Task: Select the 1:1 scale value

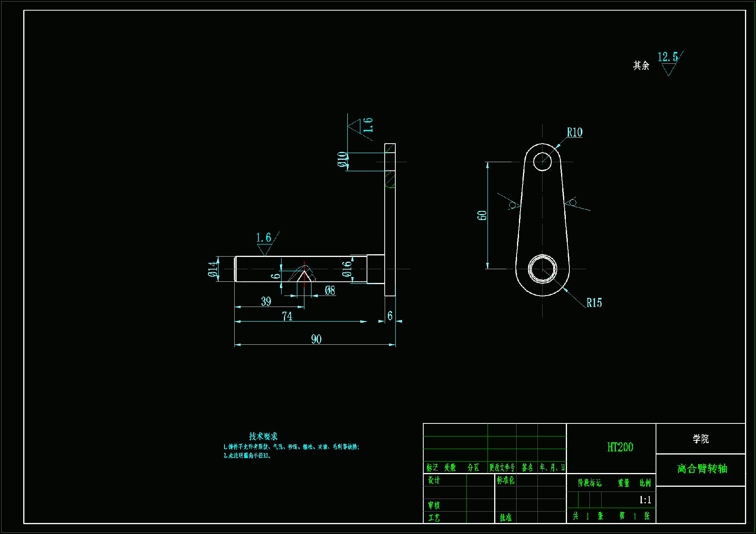Action: click(645, 500)
